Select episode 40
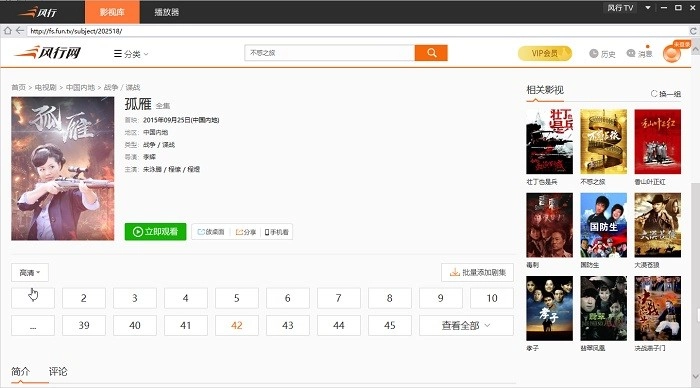The image size is (700, 388). (x=135, y=325)
